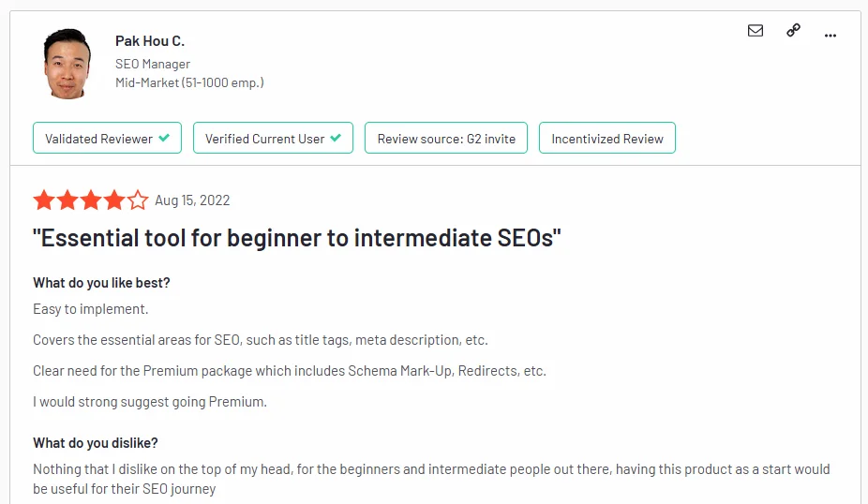Click the 'What do you dislike?' heading
868x504 pixels.
point(96,443)
